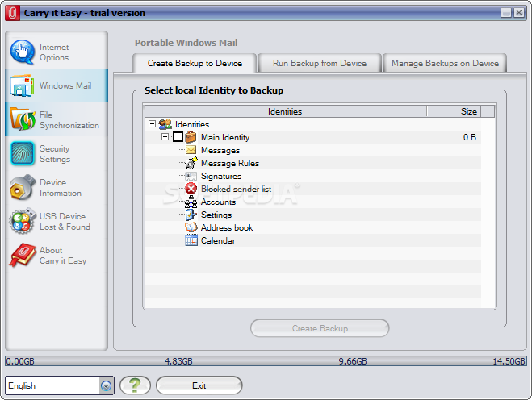Viewport: 532px width, 400px height.
Task: Click the English language field
Action: (x=53, y=385)
